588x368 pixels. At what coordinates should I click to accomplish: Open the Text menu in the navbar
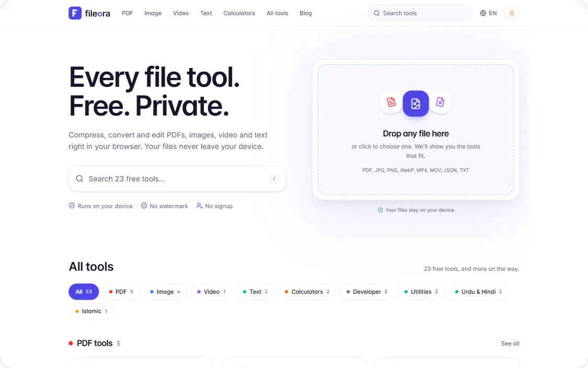coord(206,13)
